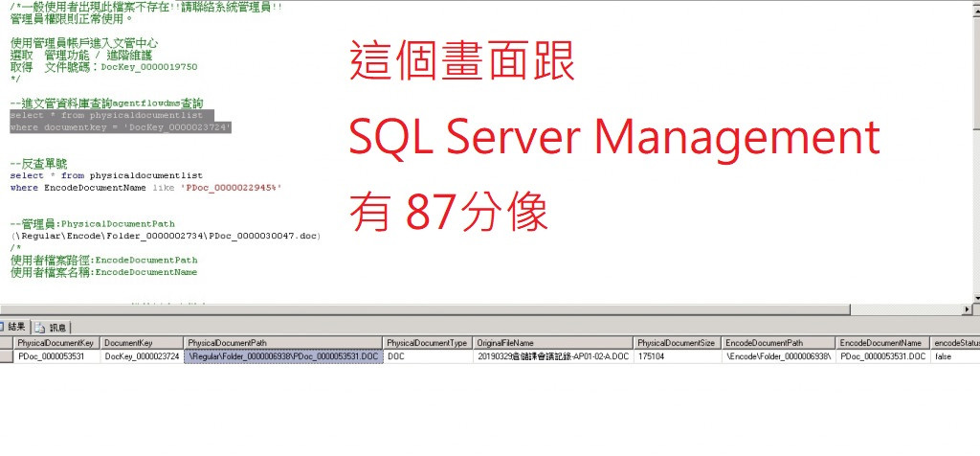Click the PhysicalDocumentSize column header

[678, 343]
